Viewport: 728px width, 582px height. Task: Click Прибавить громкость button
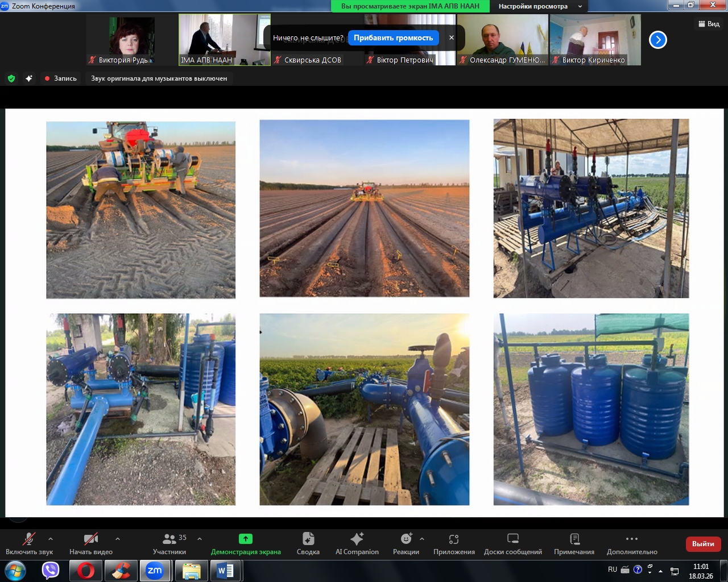(x=393, y=38)
